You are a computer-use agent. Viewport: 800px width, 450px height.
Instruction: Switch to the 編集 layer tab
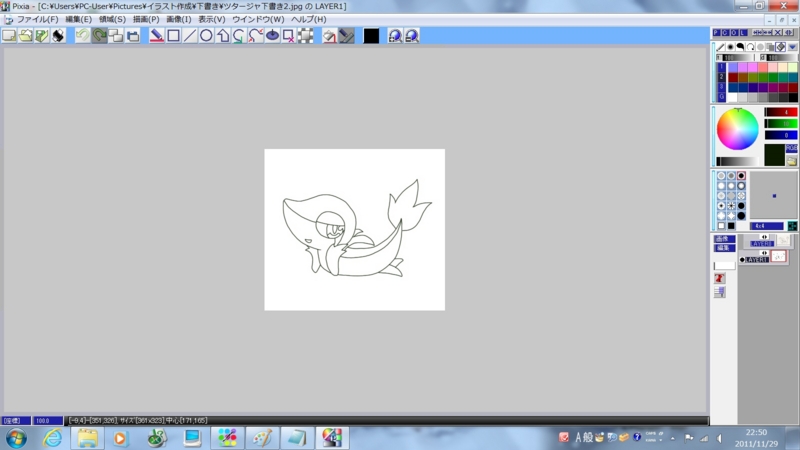tap(724, 248)
